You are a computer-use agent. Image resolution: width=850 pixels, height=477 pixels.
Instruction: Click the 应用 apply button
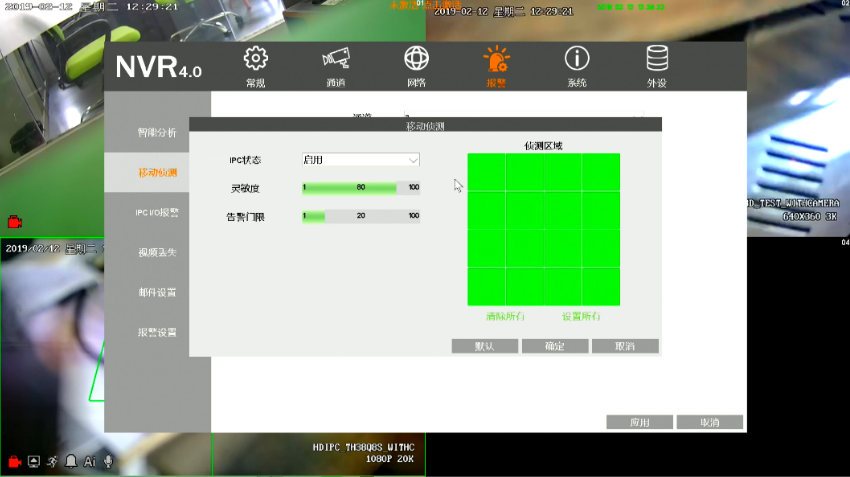[640, 422]
